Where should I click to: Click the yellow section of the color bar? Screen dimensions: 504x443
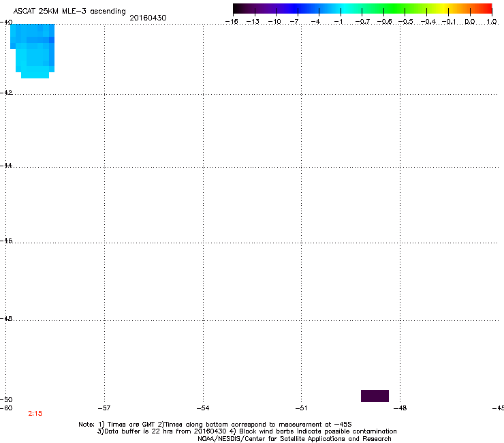pos(443,9)
